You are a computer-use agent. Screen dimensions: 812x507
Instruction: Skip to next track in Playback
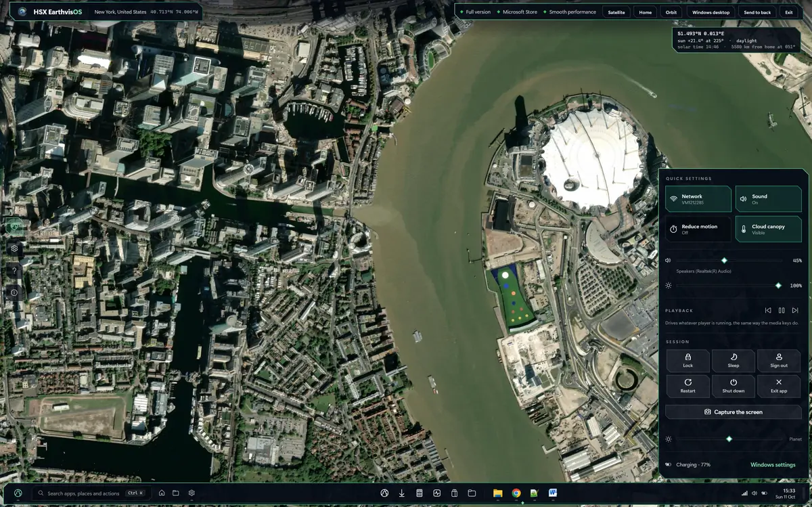[795, 310]
